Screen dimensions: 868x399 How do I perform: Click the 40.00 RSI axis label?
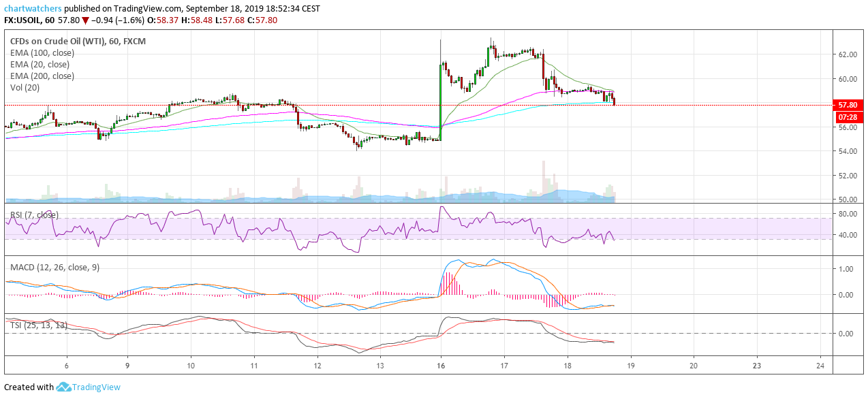coord(848,236)
